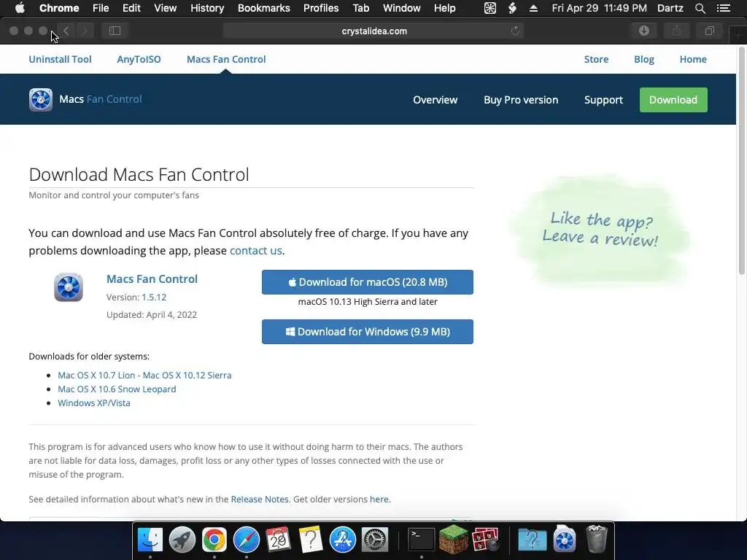Open the Chrome application menu
The width and height of the screenshot is (747, 560).
[x=59, y=8]
